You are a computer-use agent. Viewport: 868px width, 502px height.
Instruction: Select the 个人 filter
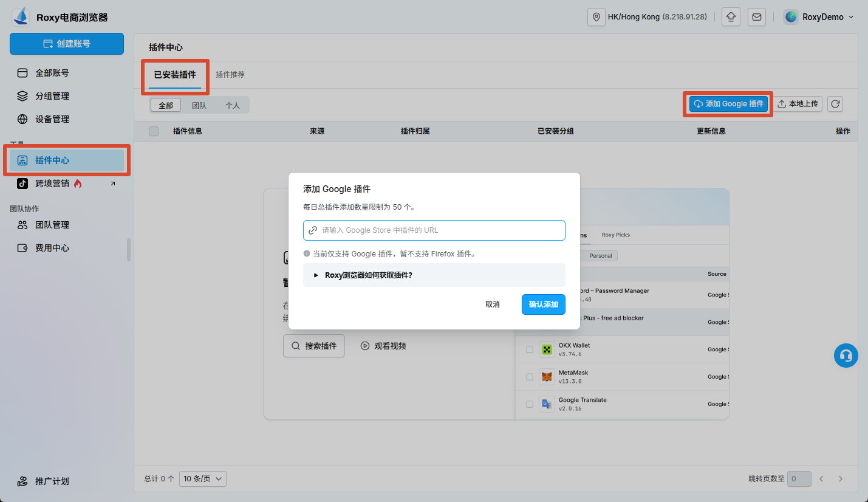(233, 105)
